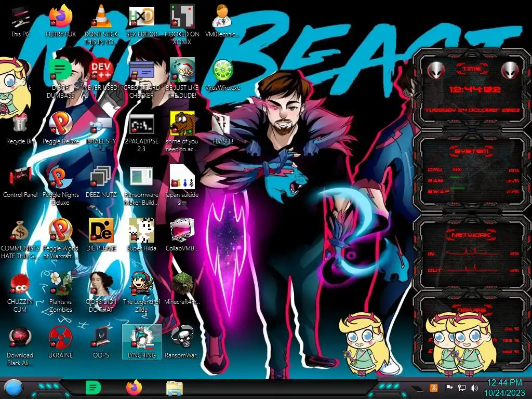532x399 pixels.
Task: Open the Control Panel icon
Action: point(20,177)
